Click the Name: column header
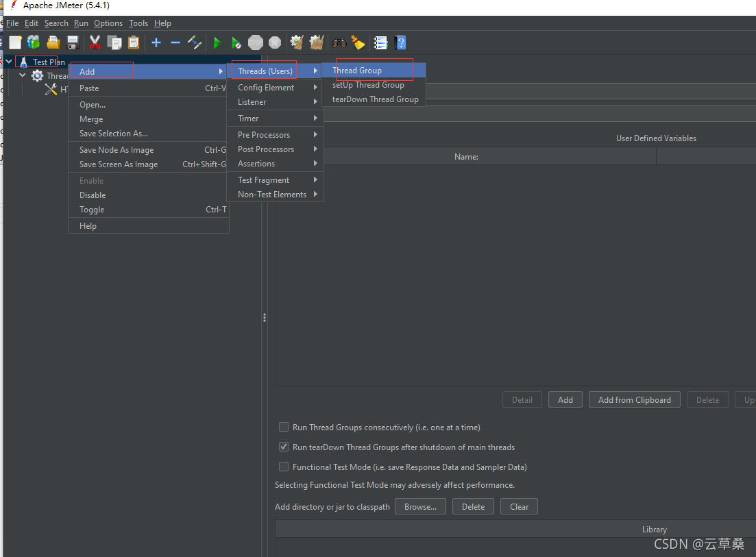 (466, 157)
